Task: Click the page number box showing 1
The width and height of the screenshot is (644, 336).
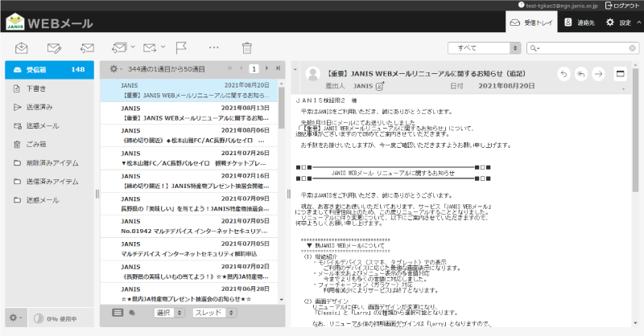Action: point(254,69)
